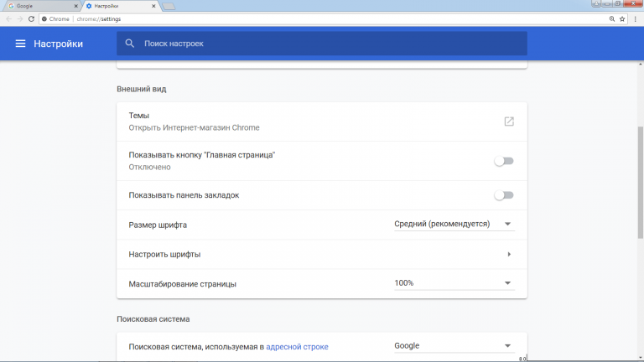Reload the page with the refresh icon
644x362 pixels.
(31, 18)
